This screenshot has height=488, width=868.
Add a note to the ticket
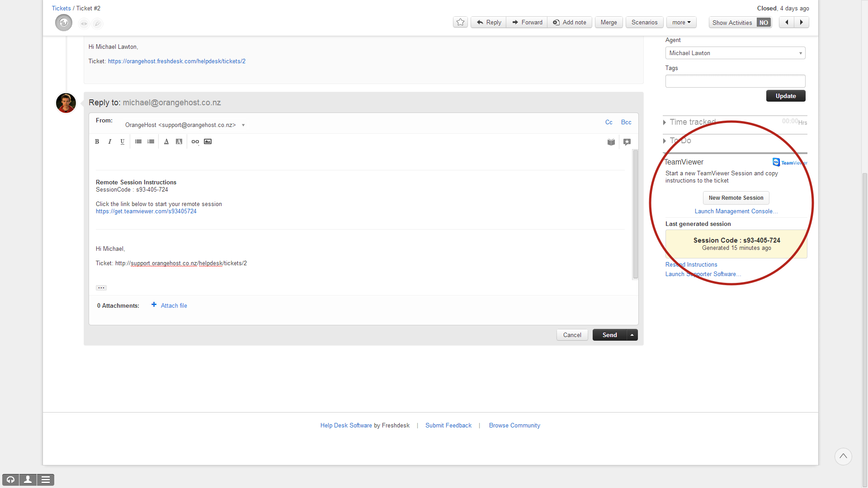click(x=570, y=22)
